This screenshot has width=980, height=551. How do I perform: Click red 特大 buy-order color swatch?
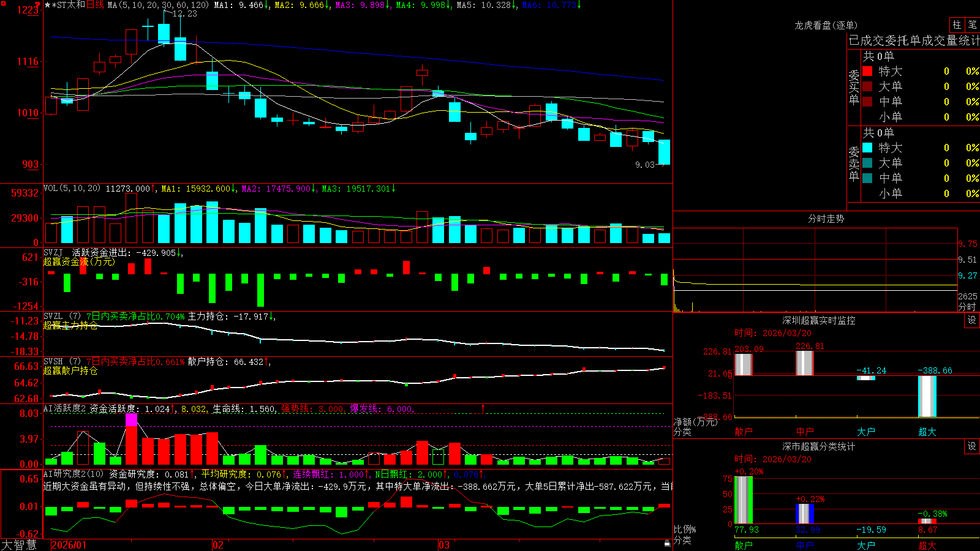867,71
